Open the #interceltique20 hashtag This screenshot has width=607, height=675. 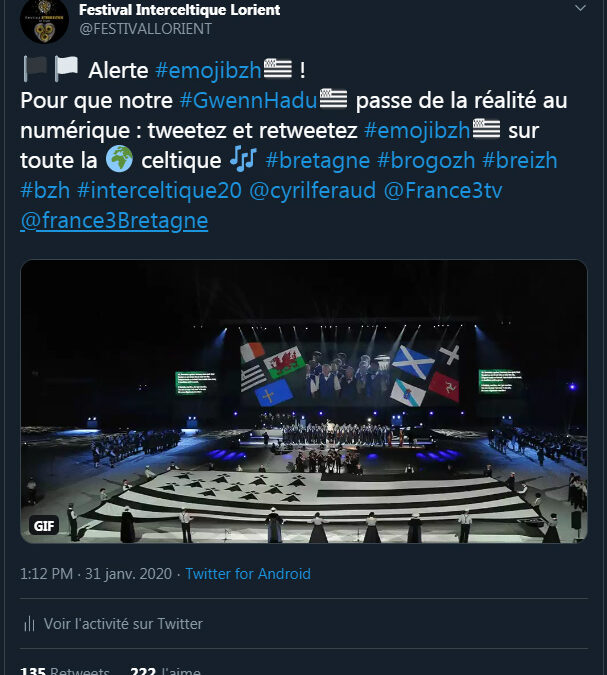pyautogui.click(x=159, y=190)
